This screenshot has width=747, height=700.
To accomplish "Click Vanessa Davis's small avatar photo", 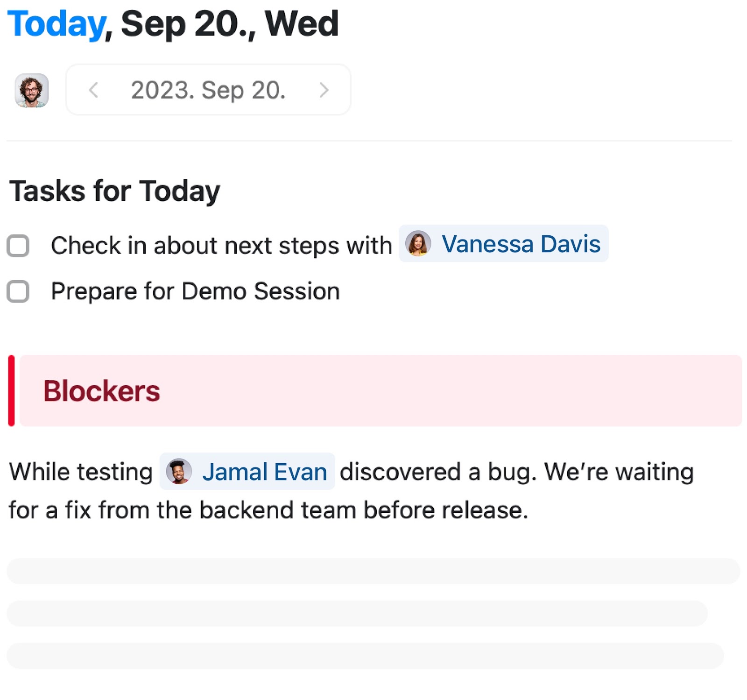I will [x=418, y=243].
